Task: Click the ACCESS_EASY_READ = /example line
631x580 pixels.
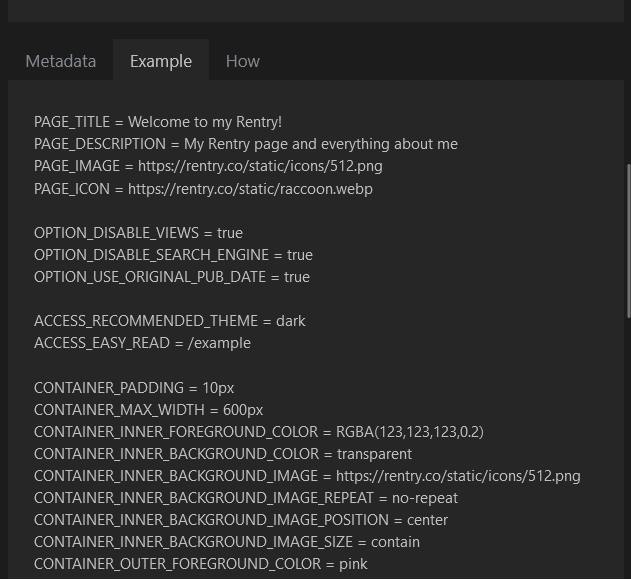Action: (142, 343)
